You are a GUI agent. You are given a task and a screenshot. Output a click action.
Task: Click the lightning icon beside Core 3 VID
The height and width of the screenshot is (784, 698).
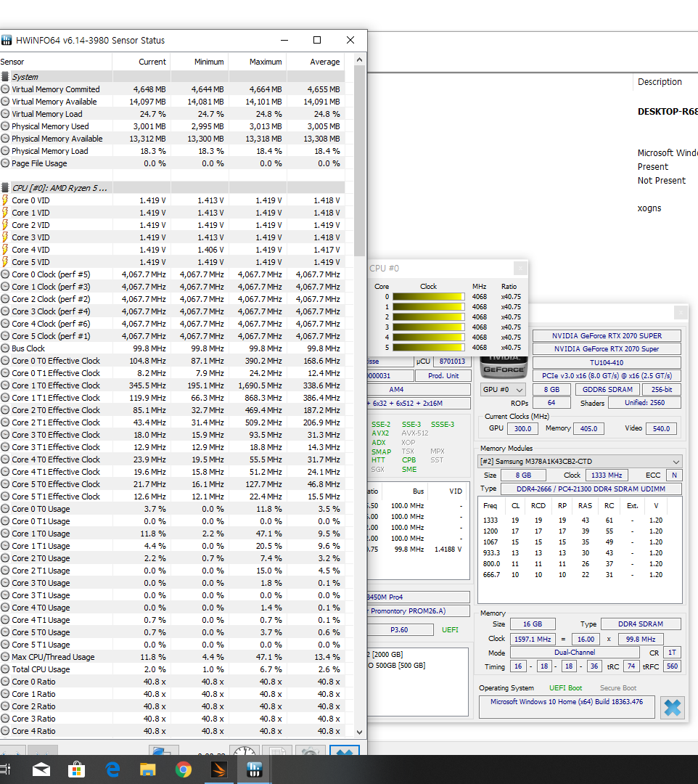pyautogui.click(x=5, y=237)
